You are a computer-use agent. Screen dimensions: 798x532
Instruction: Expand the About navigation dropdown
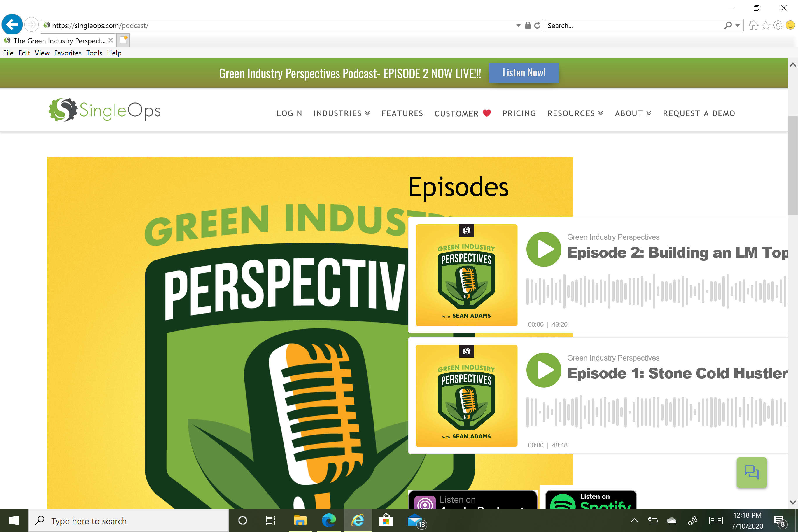click(x=633, y=113)
